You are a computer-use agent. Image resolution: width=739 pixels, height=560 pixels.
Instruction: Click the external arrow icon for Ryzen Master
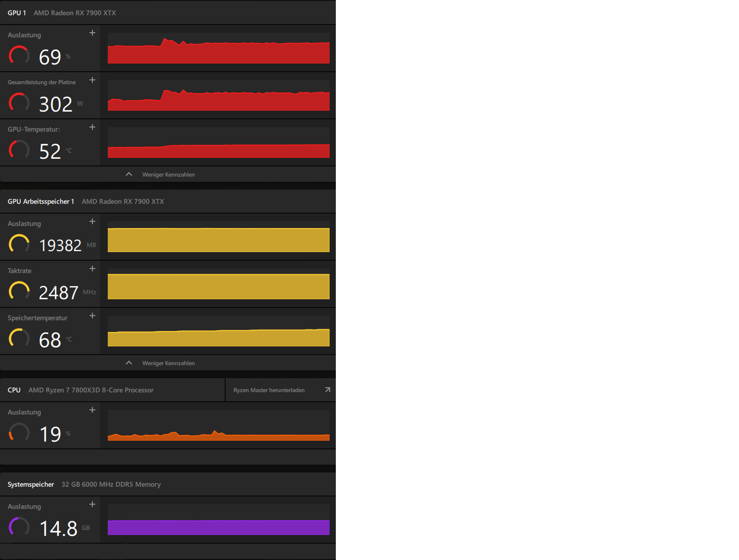point(328,390)
